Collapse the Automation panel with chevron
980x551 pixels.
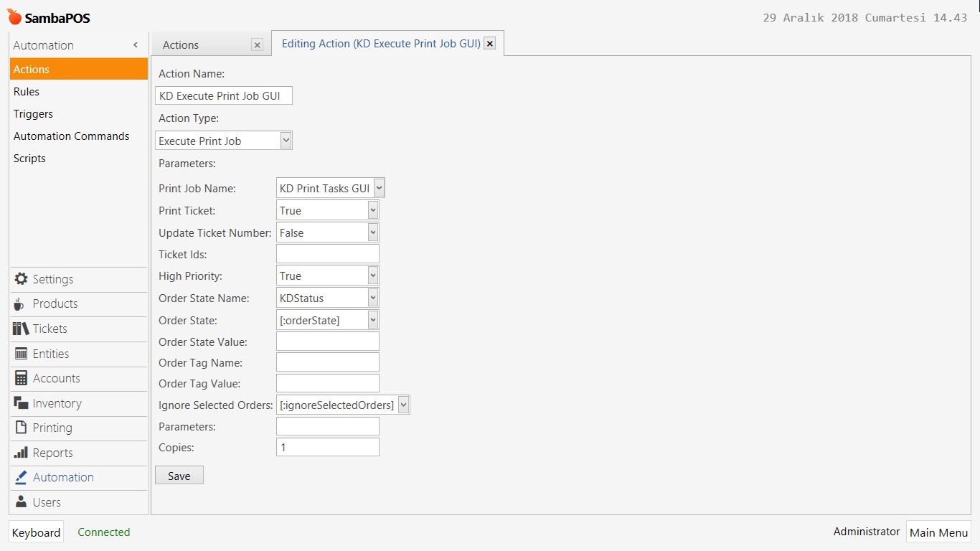pos(136,45)
